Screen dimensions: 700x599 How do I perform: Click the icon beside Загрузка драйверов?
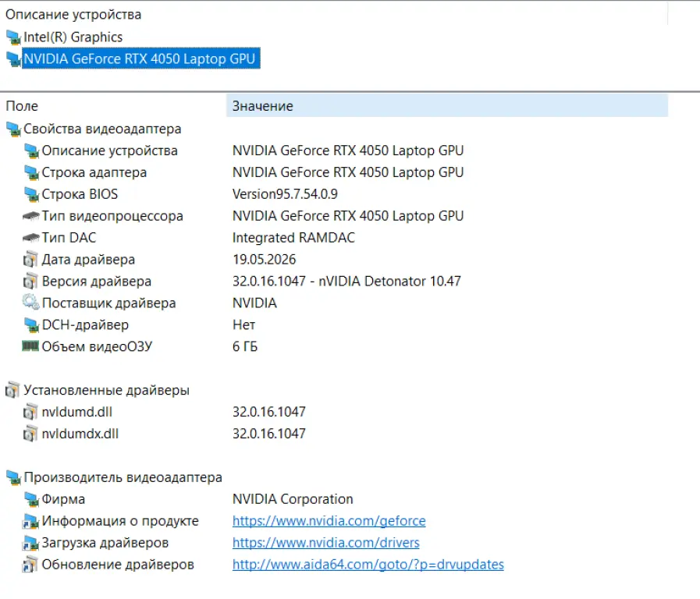[x=30, y=543]
